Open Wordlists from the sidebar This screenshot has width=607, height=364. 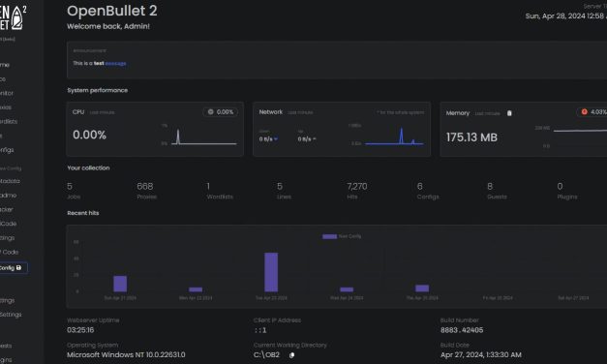pyautogui.click(x=9, y=121)
